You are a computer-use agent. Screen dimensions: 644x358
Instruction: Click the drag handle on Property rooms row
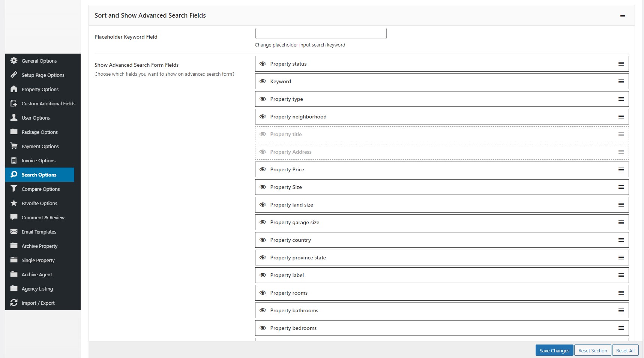pyautogui.click(x=621, y=293)
